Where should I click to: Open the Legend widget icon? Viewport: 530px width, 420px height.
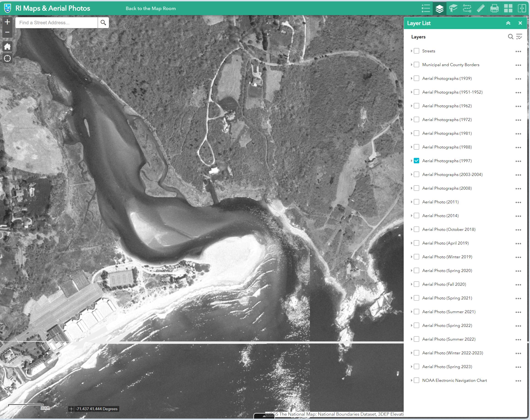pyautogui.click(x=425, y=8)
